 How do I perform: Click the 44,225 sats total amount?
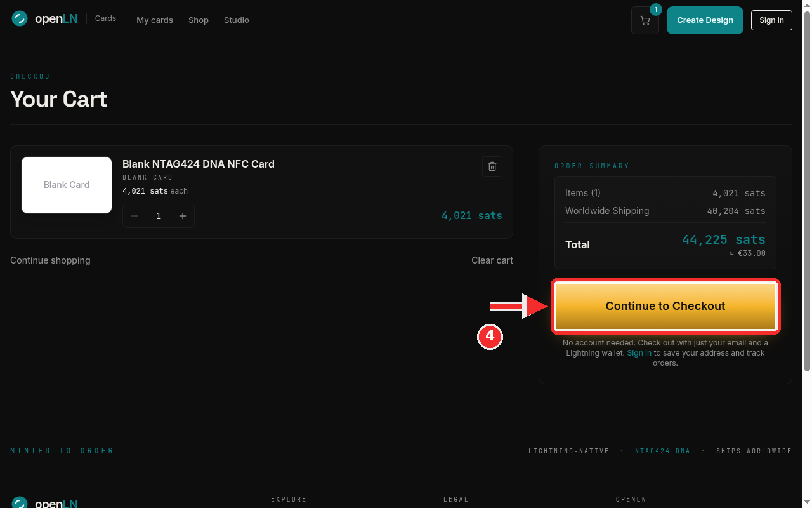(x=724, y=240)
